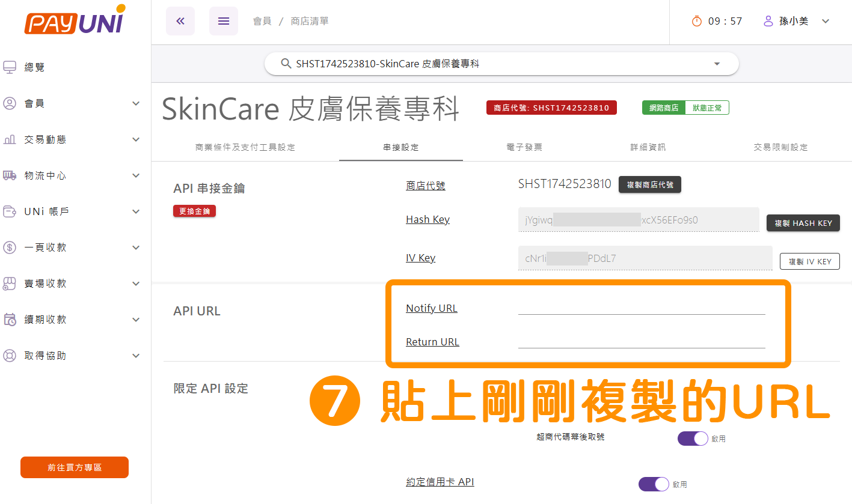
Task: Click the session timer clock icon
Action: [x=697, y=21]
